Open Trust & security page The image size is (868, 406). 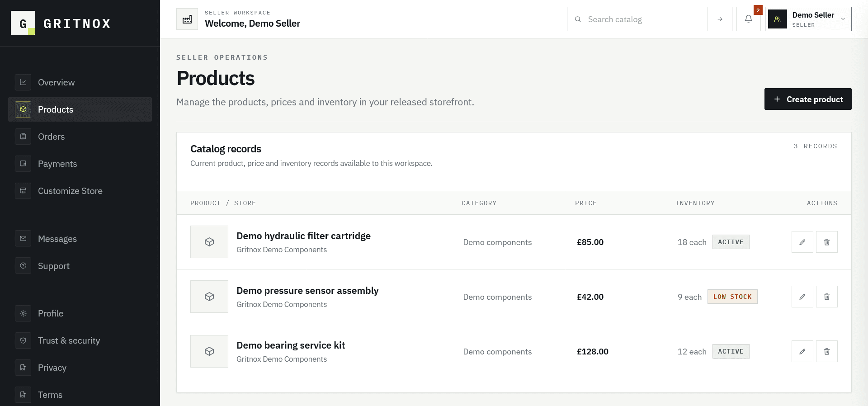(80, 340)
